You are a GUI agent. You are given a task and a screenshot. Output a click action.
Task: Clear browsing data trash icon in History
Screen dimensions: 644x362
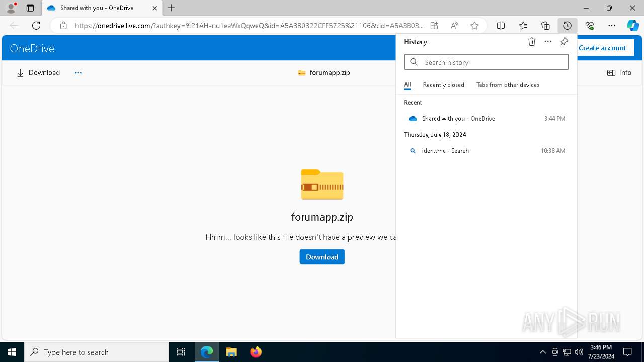click(532, 42)
